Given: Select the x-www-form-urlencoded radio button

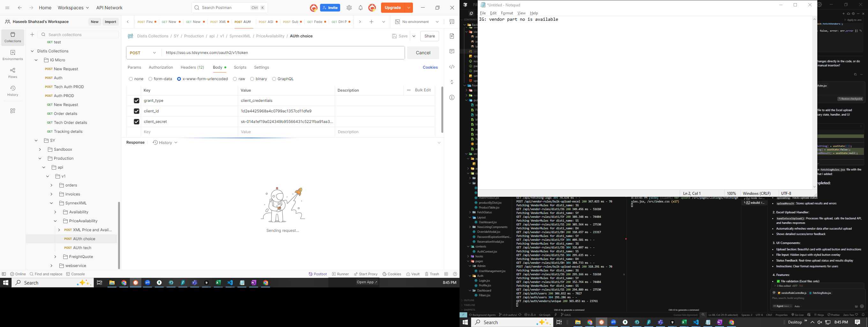Looking at the screenshot, I should pos(179,79).
